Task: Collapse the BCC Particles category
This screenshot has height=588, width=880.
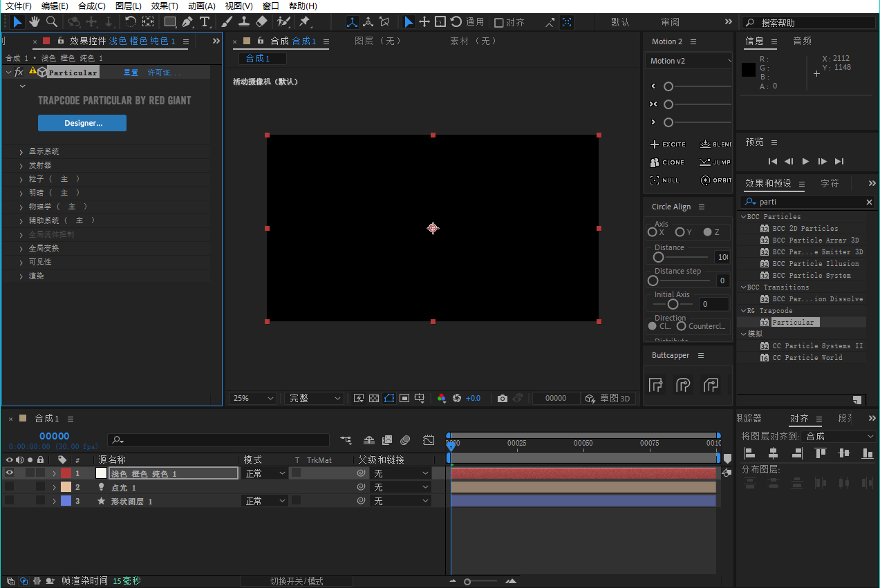Action: click(744, 217)
